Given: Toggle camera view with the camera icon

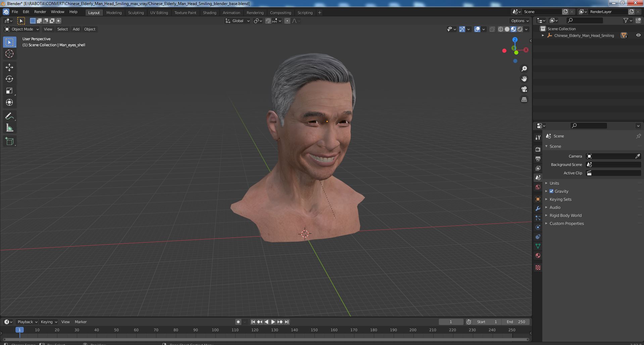Looking at the screenshot, I should (x=524, y=90).
